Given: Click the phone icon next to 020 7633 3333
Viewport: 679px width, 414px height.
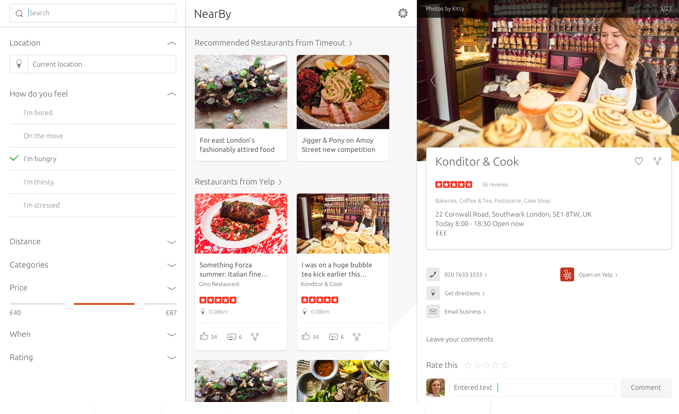Looking at the screenshot, I should click(x=433, y=275).
